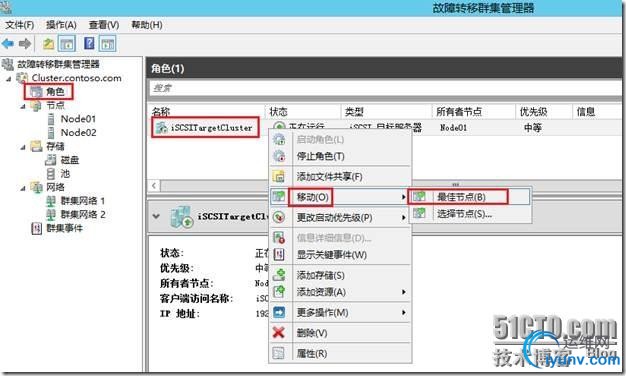Viewport: 626px width, 376px height.
Task: Click the icon beside 最佳节点(B)
Action: pyautogui.click(x=419, y=196)
